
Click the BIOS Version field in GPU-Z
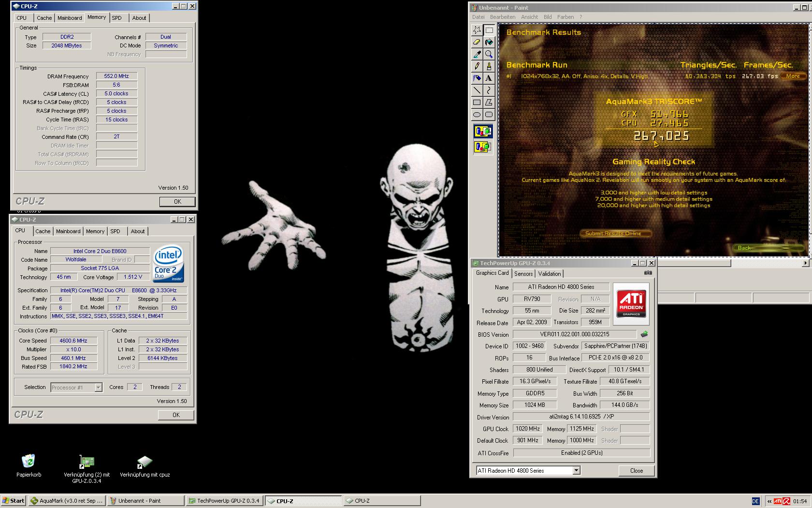[574, 334]
